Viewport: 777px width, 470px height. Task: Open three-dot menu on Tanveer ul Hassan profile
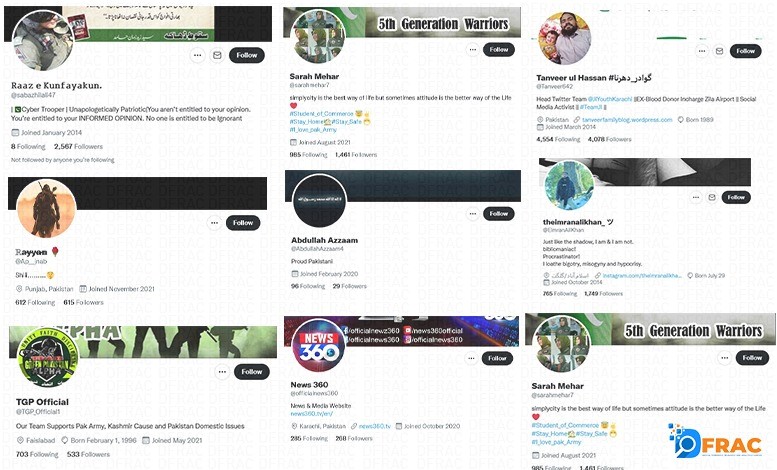tap(702, 51)
